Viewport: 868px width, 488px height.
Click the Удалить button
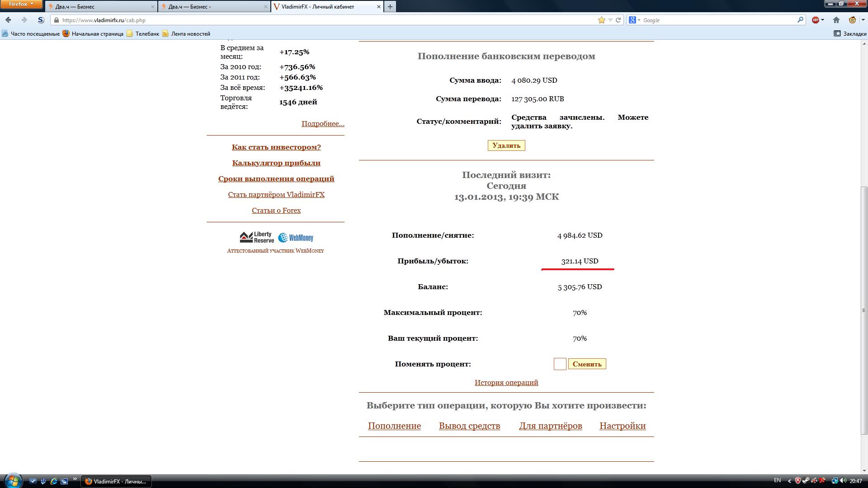pos(506,145)
